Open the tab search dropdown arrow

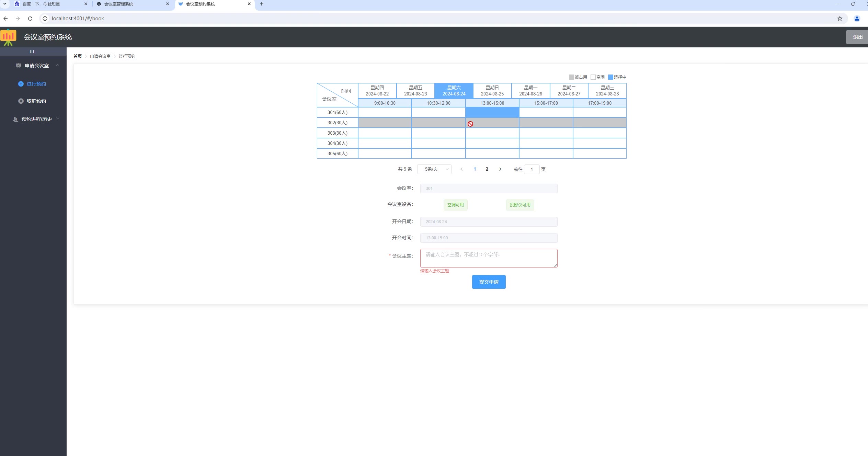click(x=5, y=4)
